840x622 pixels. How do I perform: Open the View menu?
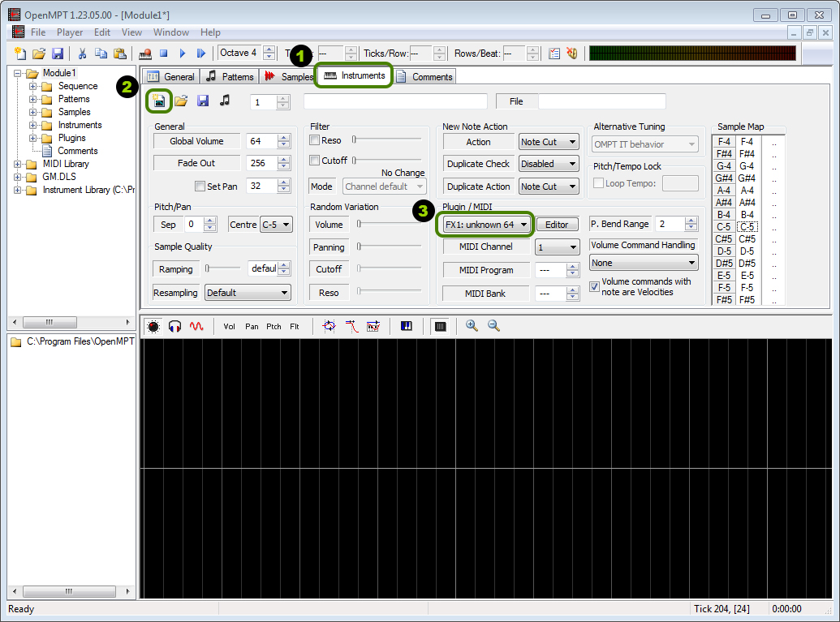[131, 32]
